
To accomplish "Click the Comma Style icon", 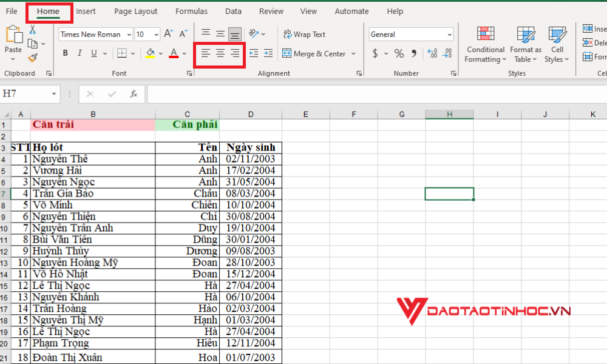I will (413, 53).
